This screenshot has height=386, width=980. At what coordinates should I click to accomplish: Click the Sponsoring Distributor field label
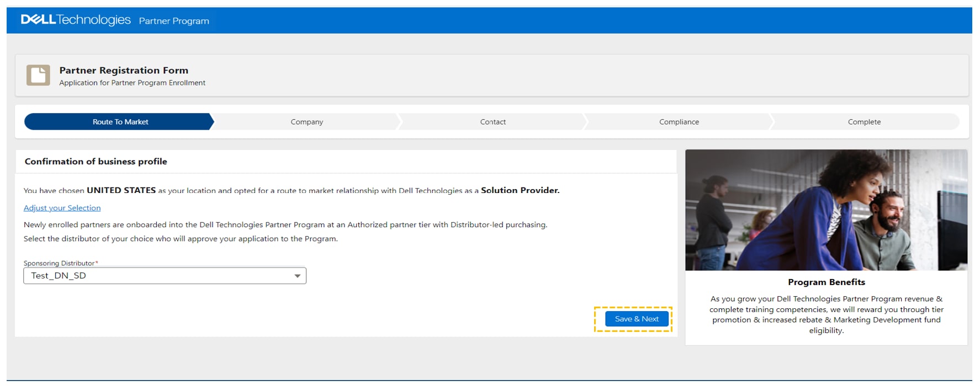pos(61,263)
